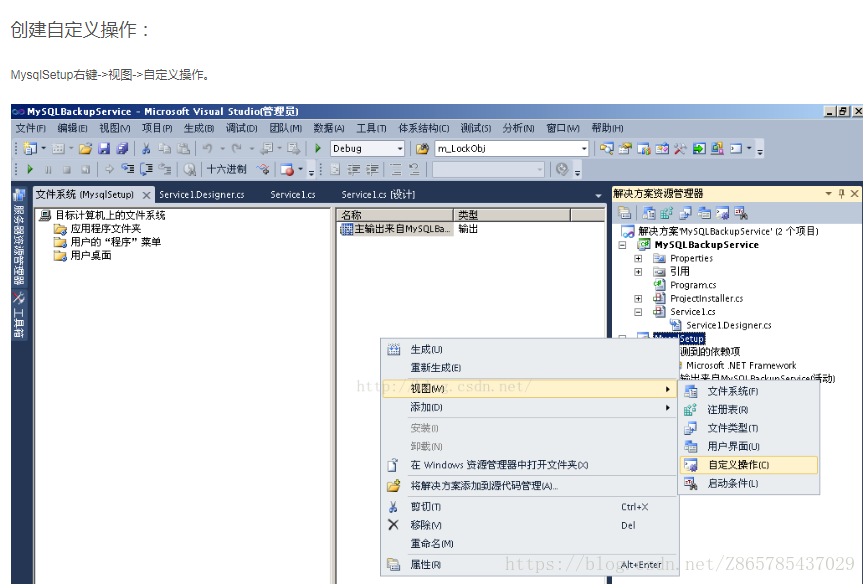This screenshot has width=866, height=584.
Task: Click 属性(R) in the context menu
Action: [530, 565]
